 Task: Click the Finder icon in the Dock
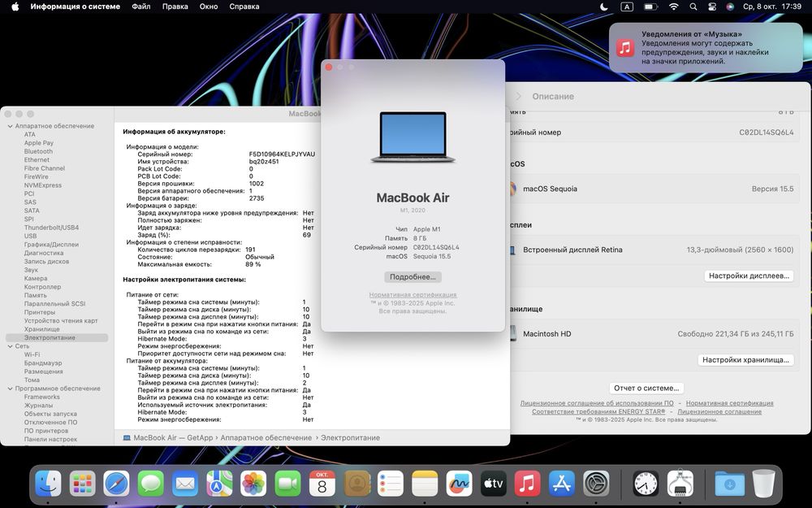(48, 484)
